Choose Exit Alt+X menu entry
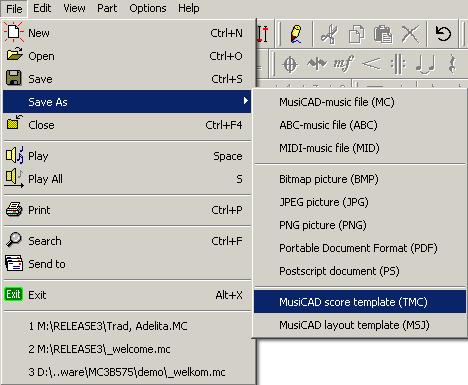This screenshot has height=385, width=468. click(127, 295)
